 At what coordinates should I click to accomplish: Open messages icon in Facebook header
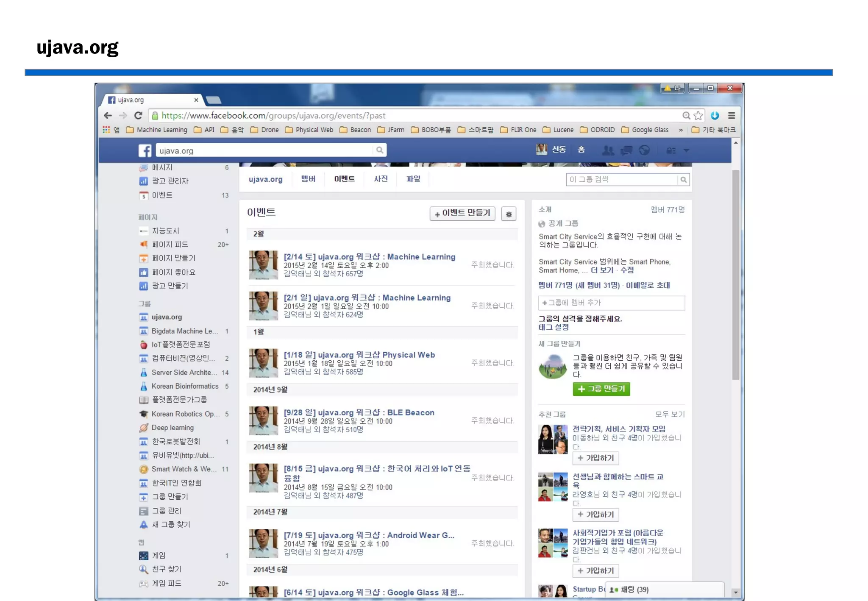(x=626, y=150)
